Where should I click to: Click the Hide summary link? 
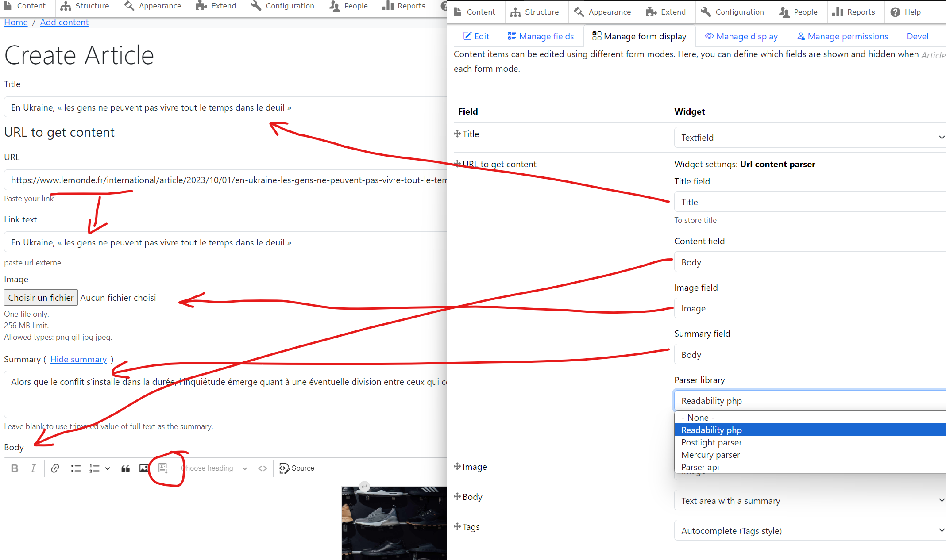(78, 359)
